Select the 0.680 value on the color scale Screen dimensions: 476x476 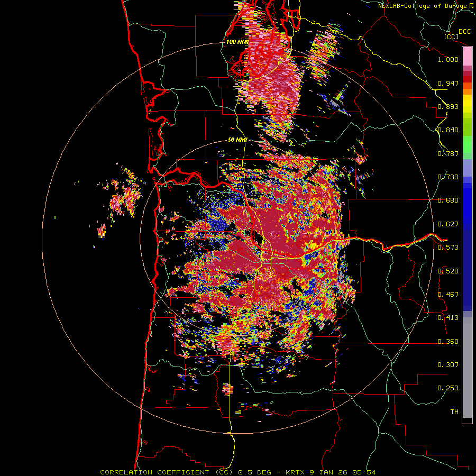pyautogui.click(x=448, y=200)
